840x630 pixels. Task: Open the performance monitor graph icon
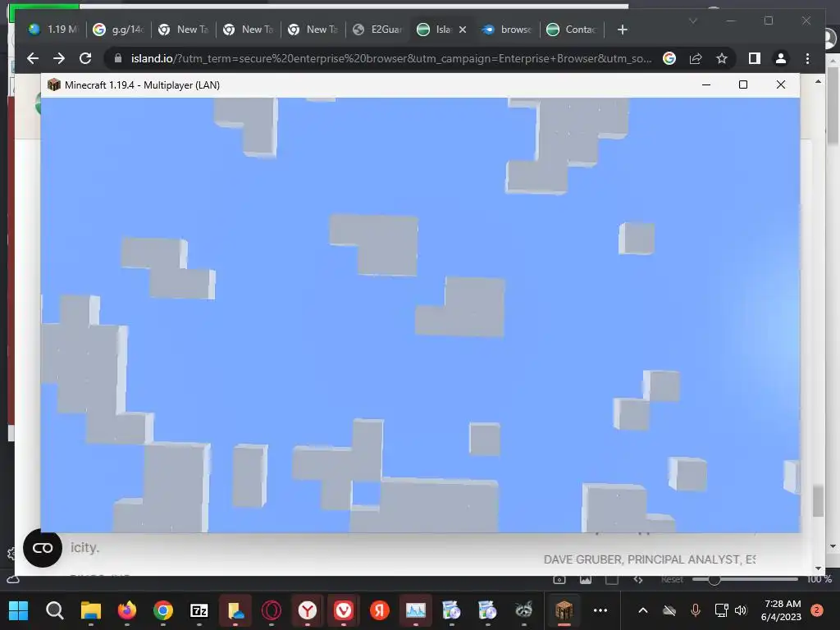click(416, 610)
